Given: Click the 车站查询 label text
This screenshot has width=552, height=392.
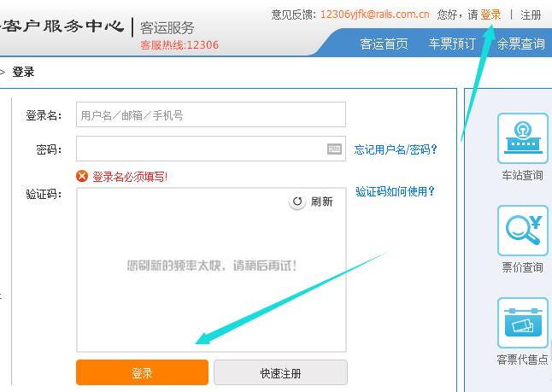Looking at the screenshot, I should click(522, 175).
